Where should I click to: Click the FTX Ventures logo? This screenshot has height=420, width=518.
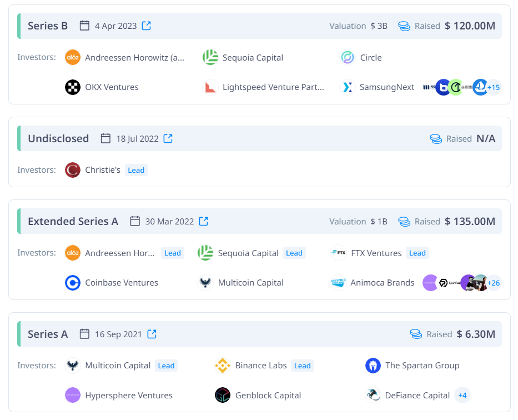pyautogui.click(x=339, y=253)
